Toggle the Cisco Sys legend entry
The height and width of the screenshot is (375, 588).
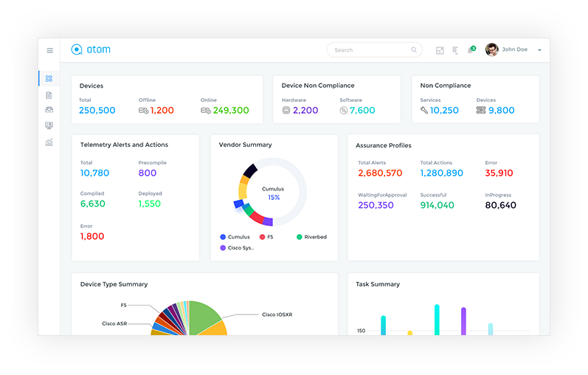237,248
